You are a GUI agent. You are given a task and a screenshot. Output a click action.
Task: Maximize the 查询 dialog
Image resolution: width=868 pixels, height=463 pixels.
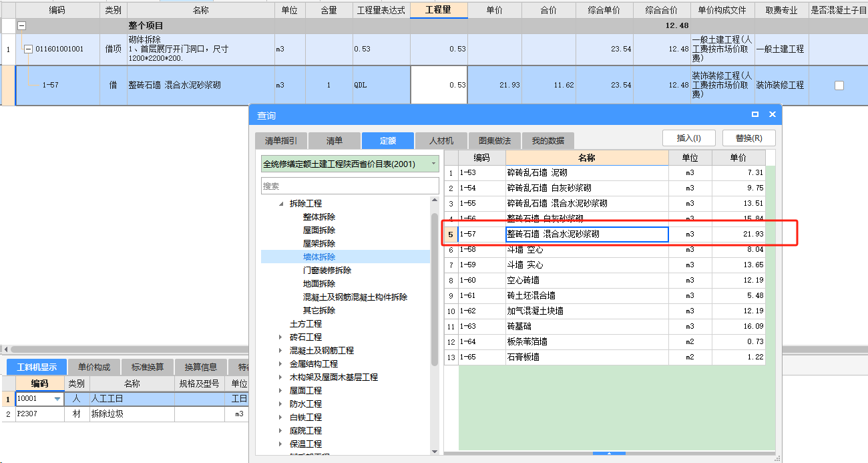pyautogui.click(x=755, y=115)
